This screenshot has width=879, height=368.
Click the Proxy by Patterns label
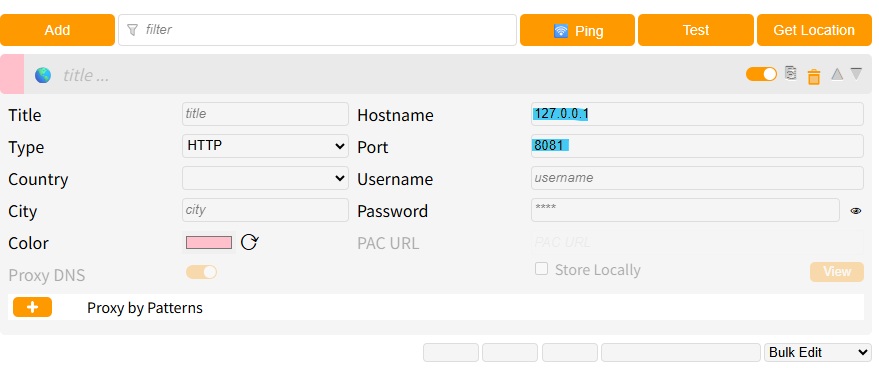click(145, 308)
